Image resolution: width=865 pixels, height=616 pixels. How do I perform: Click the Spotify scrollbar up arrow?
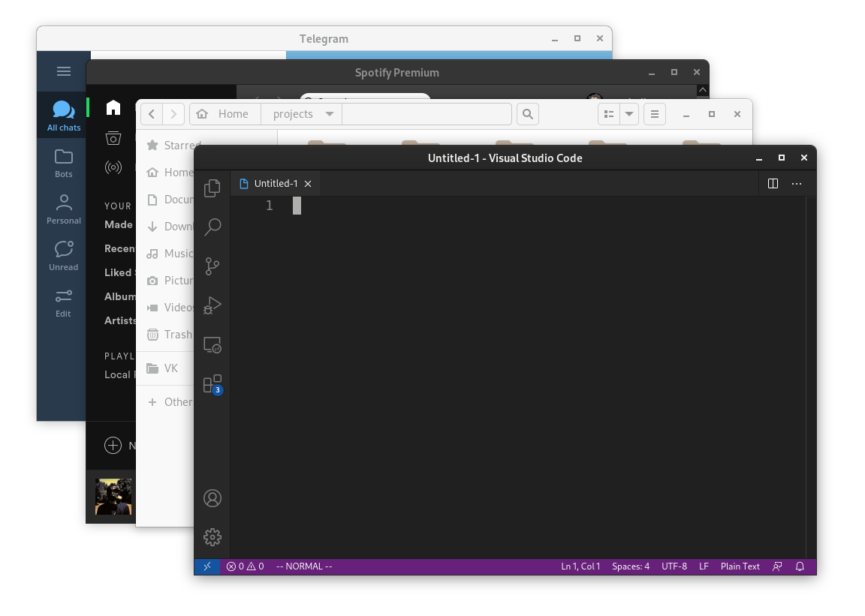[x=702, y=90]
